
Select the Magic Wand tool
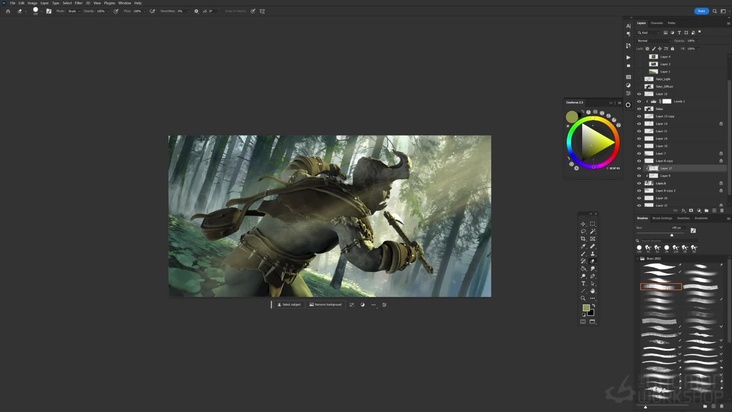click(x=592, y=231)
